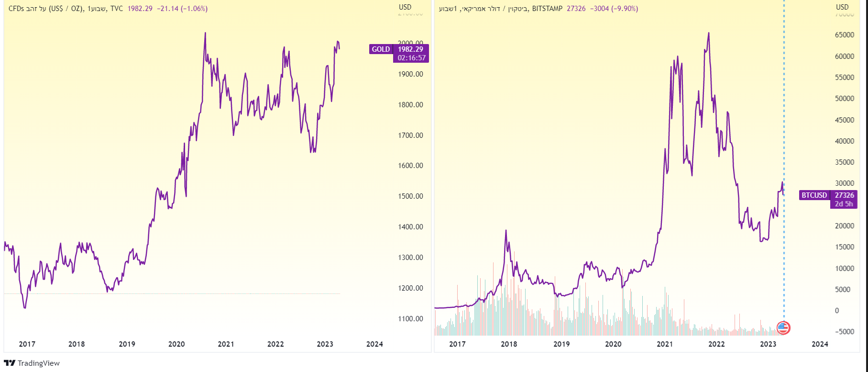Screen dimensions: 868x372
Task: Click the TVC source label
Action: pos(116,9)
